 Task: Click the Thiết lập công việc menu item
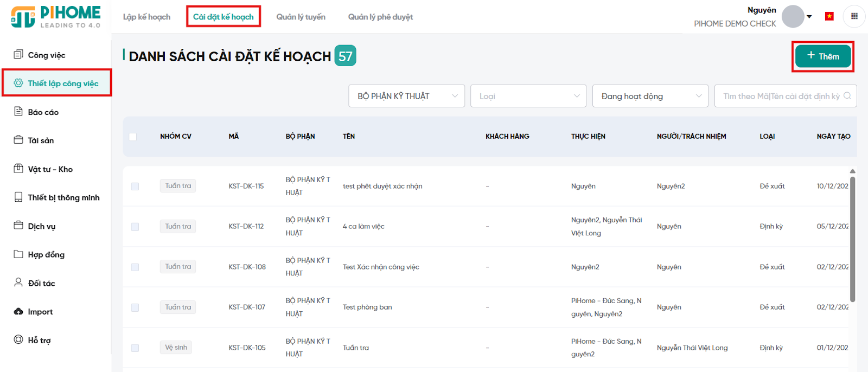coord(63,84)
